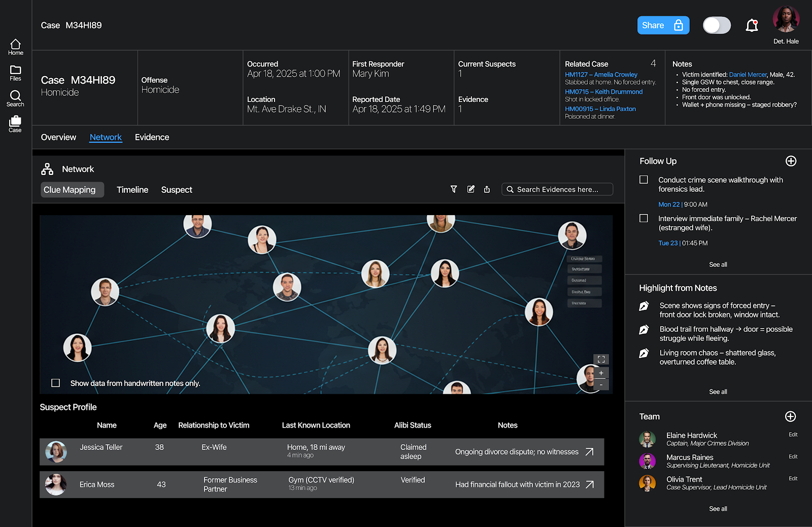812x527 pixels.
Task: Edit Marcus Raines team entry
Action: [x=793, y=456]
